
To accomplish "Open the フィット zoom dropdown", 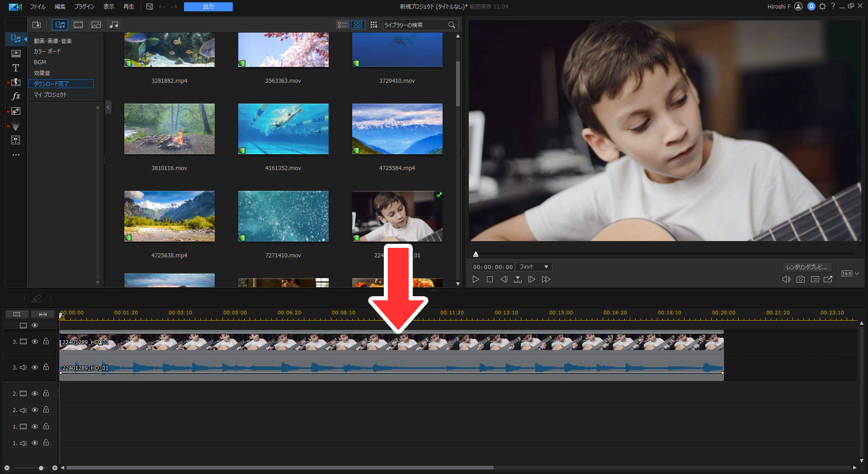I will pyautogui.click(x=534, y=267).
